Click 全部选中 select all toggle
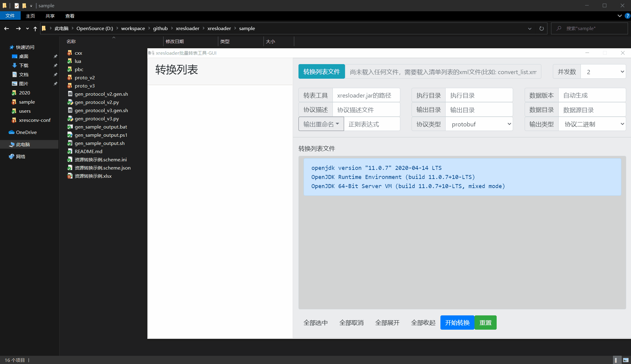The height and width of the screenshot is (364, 631). click(315, 322)
